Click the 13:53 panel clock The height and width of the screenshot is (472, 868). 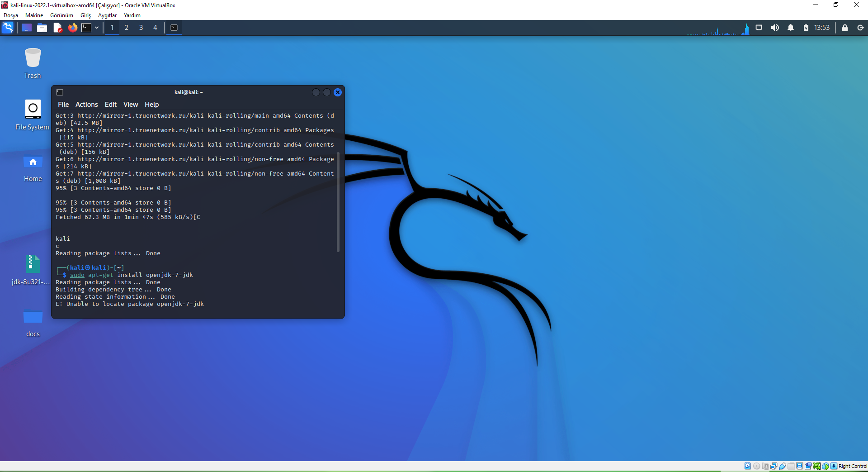822,28
